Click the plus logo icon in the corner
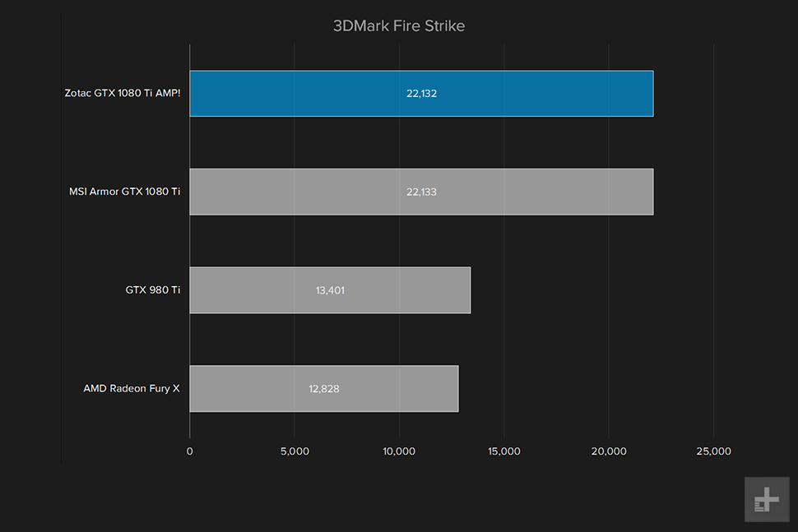The width and height of the screenshot is (798, 532). pyautogui.click(x=767, y=499)
